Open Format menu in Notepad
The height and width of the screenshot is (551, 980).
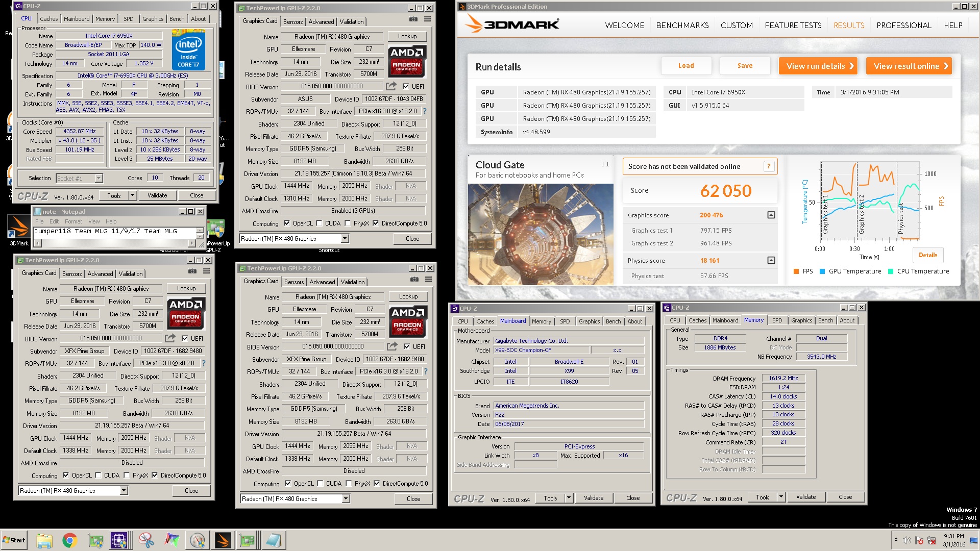(73, 221)
